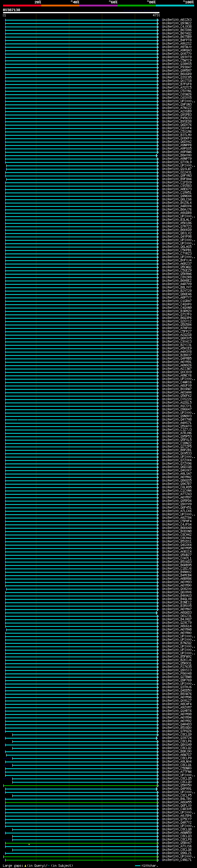197x868 pixels.
Task: Select the UniRef100_Q6DIQ8 label
Action: click(x=177, y=467)
